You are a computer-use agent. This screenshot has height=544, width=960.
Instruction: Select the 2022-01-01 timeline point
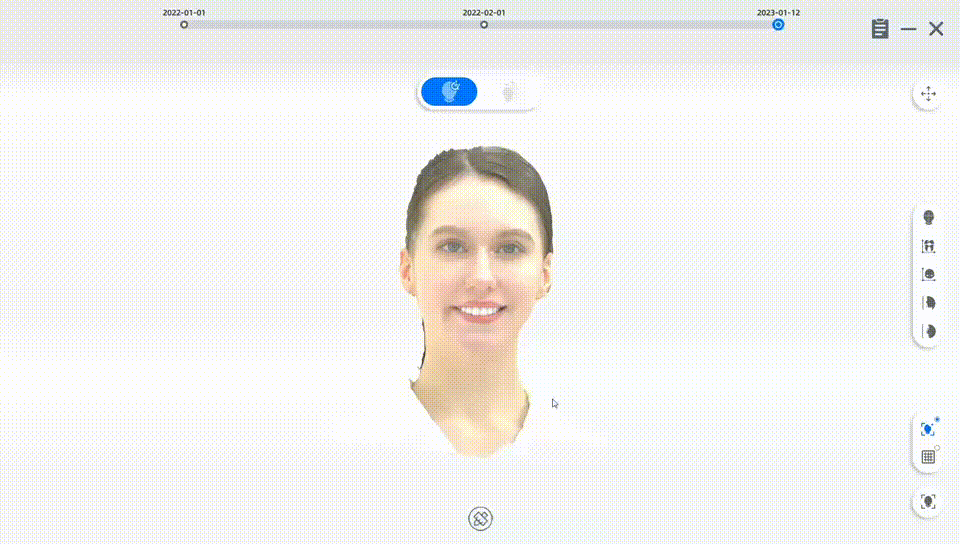click(x=184, y=25)
